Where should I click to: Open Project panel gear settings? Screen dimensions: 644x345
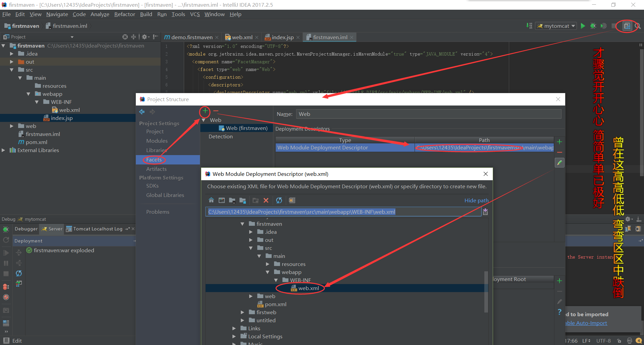145,37
